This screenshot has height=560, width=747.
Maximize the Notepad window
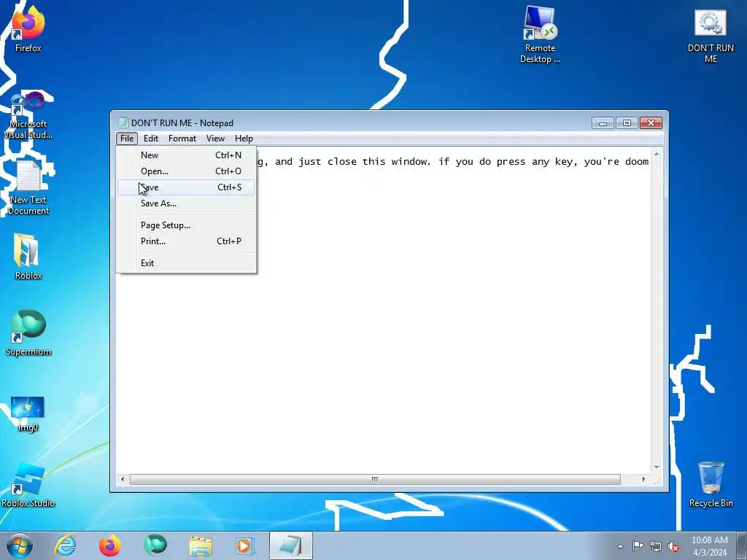(x=627, y=123)
